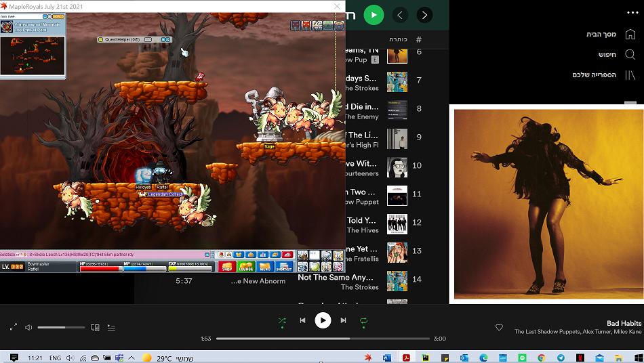644x363 pixels.
Task: Show hidden system tray icons chevron
Action: (132, 358)
